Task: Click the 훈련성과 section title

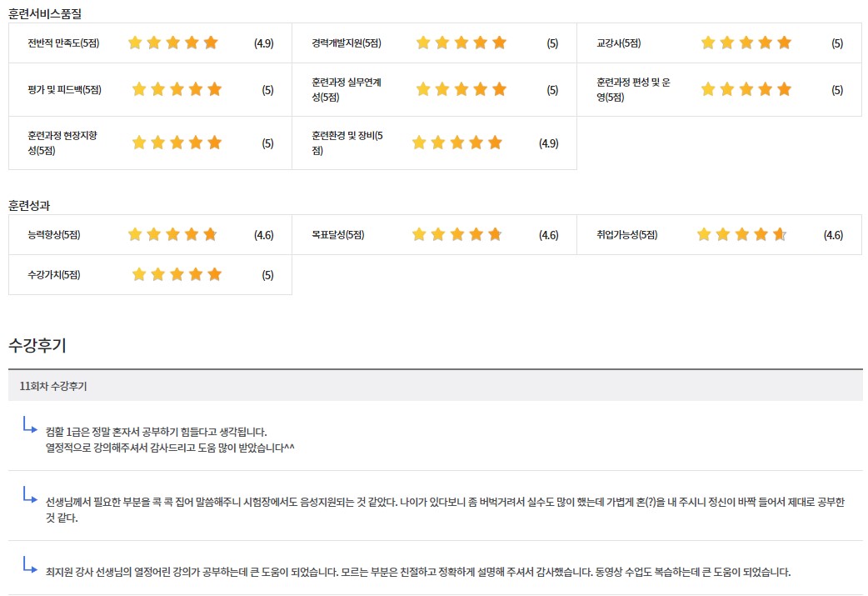Action: point(29,205)
